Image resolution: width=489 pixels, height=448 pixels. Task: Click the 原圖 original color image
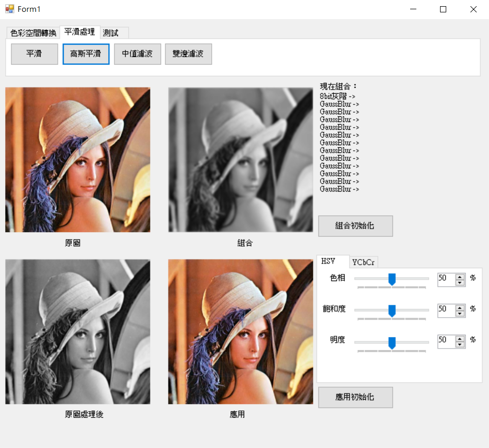[x=78, y=160]
